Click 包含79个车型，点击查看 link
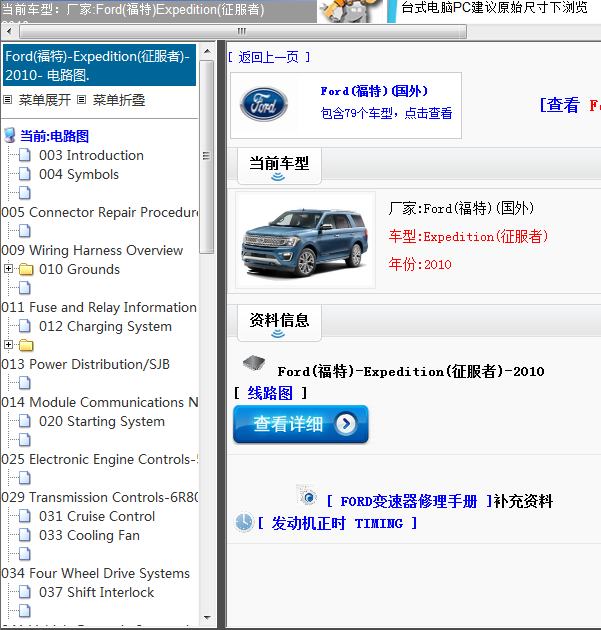The image size is (601, 630). click(x=386, y=113)
